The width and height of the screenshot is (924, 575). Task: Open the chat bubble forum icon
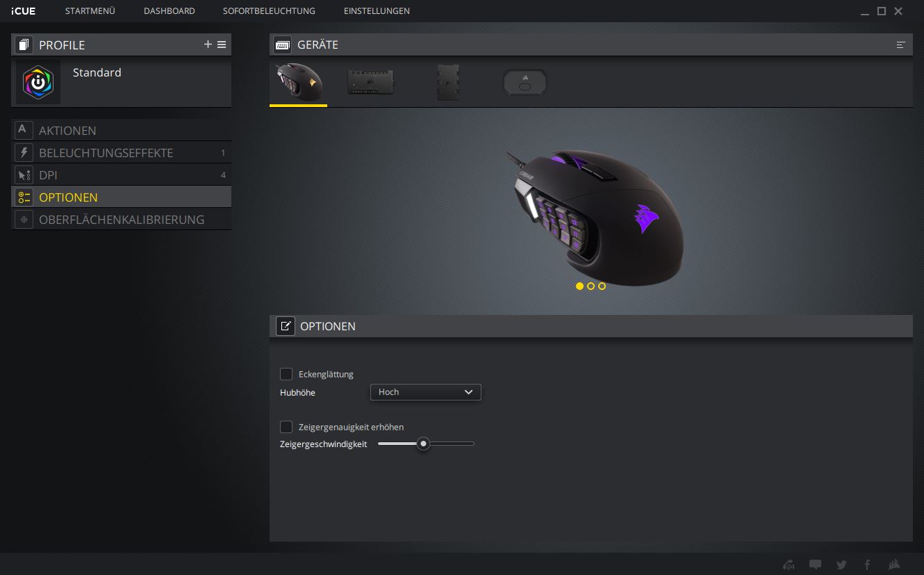click(816, 565)
